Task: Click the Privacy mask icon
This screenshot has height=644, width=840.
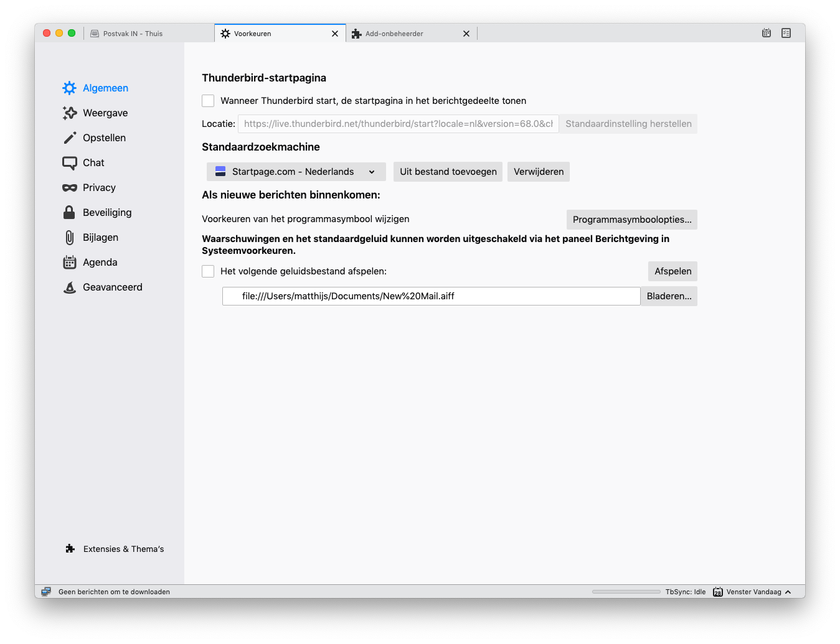Action: (x=69, y=188)
